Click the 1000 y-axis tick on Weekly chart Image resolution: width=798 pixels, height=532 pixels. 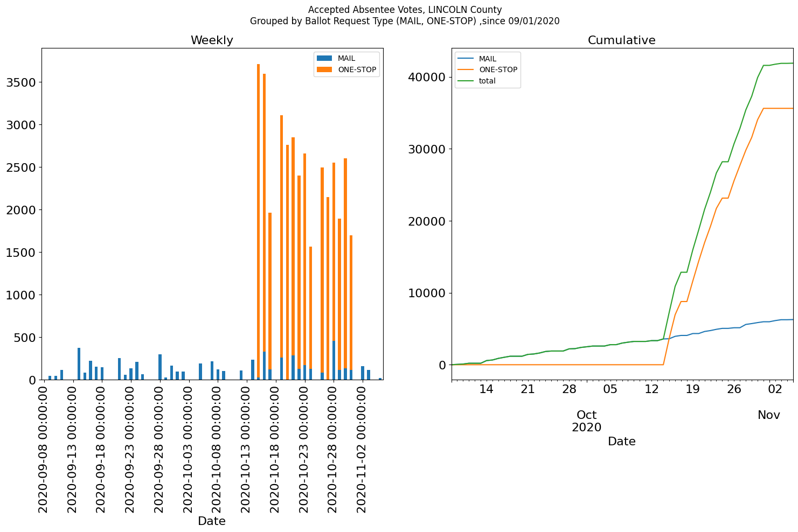tap(20, 295)
